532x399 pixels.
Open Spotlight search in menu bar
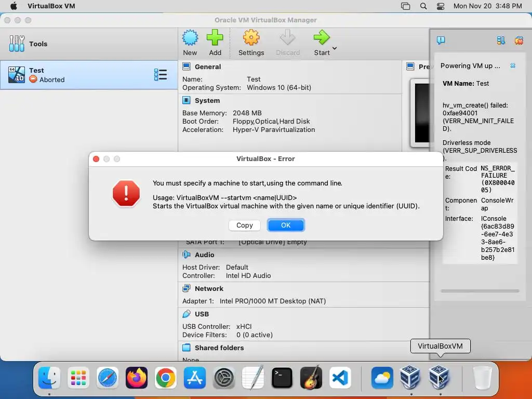tap(423, 6)
